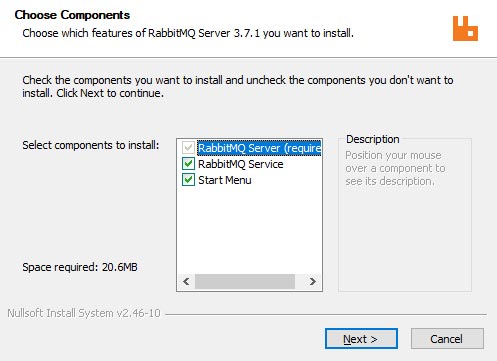Click the Nullsoft Install System version text
The height and width of the screenshot is (361, 497).
(84, 313)
